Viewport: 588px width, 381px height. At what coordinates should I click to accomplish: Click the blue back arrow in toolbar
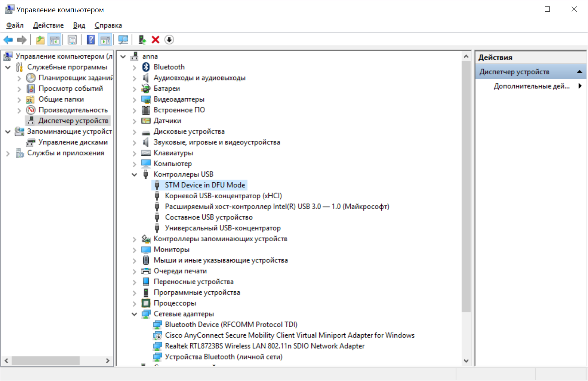coord(8,40)
